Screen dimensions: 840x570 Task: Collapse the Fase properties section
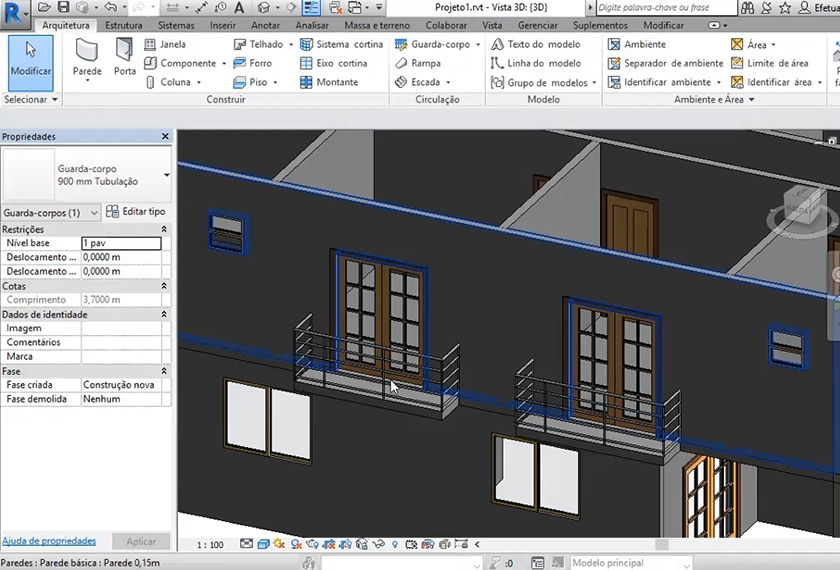164,372
